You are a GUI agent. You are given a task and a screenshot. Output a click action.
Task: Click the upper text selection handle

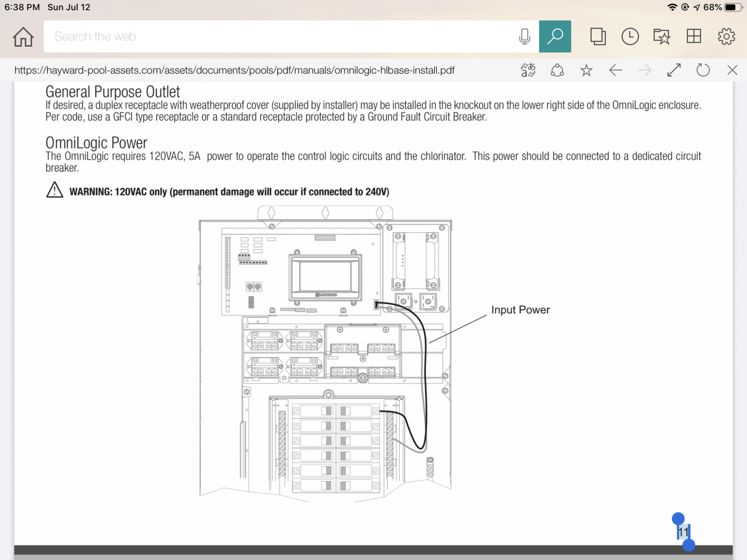coord(678,519)
